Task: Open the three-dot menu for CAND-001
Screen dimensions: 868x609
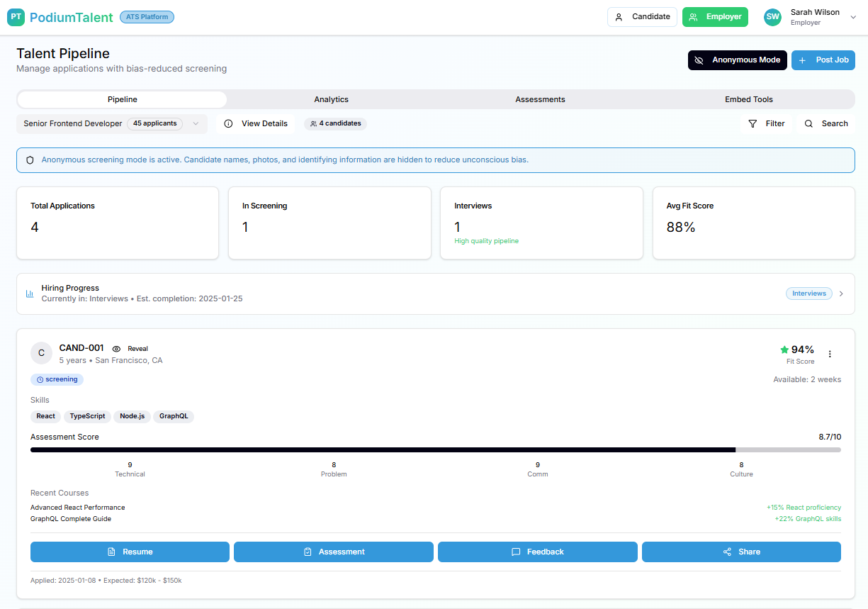Action: coord(830,354)
